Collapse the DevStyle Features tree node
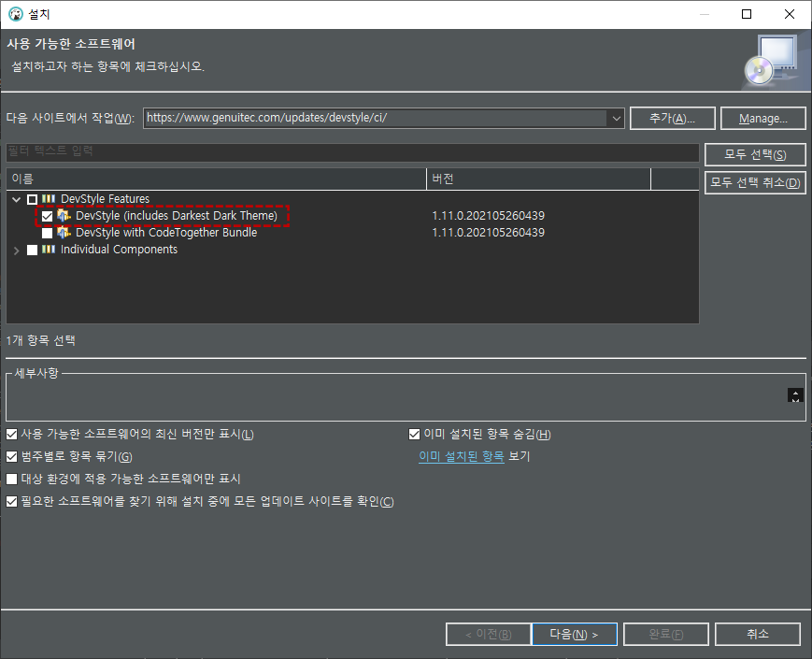812x659 pixels. point(16,198)
